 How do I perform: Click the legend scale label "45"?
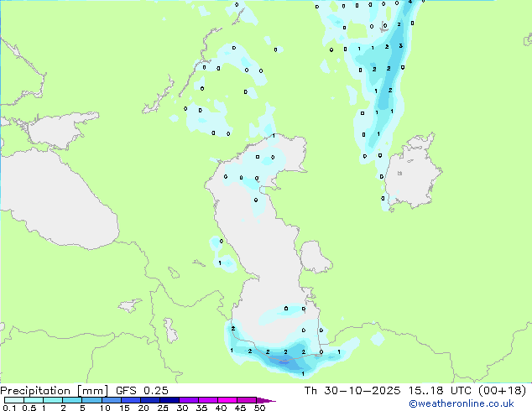(240, 408)
